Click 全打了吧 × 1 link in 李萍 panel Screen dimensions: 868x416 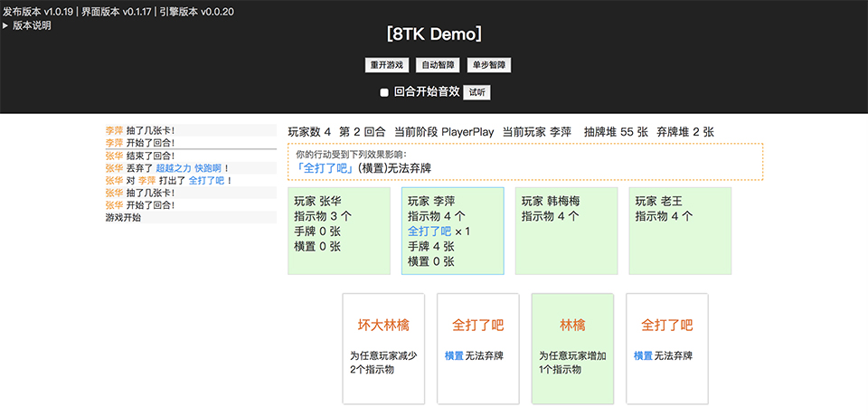(429, 232)
